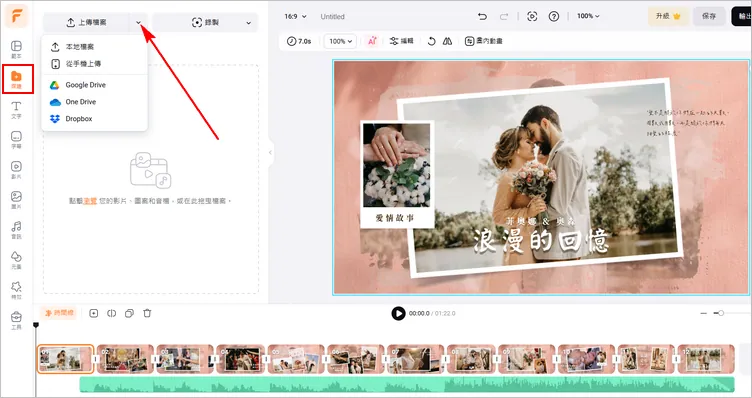Choose Dropbox upload source
This screenshot has width=752, height=398.
94,118
